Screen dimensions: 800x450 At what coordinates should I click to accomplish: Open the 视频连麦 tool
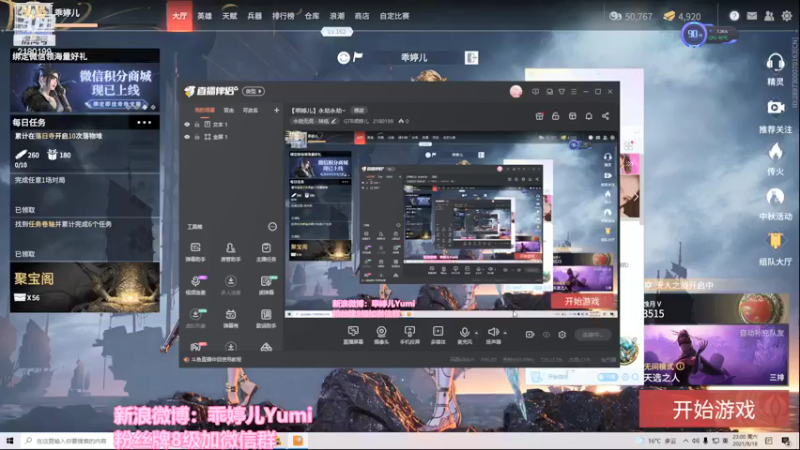(195, 285)
